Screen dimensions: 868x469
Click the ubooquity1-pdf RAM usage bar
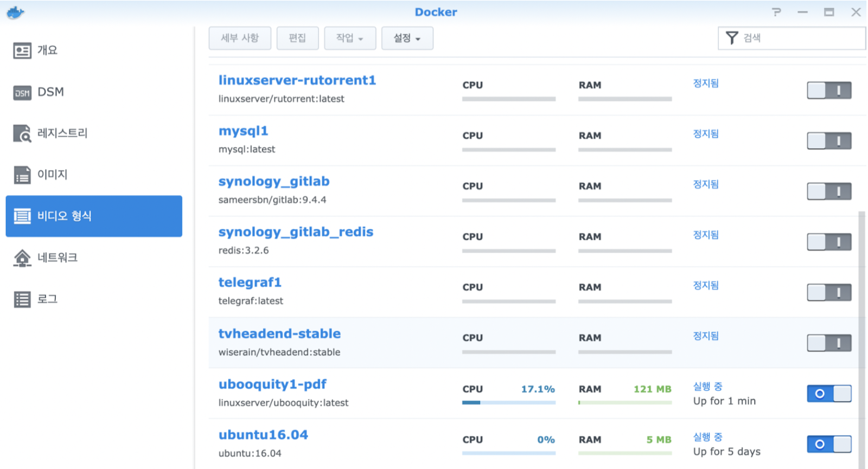[625, 402]
